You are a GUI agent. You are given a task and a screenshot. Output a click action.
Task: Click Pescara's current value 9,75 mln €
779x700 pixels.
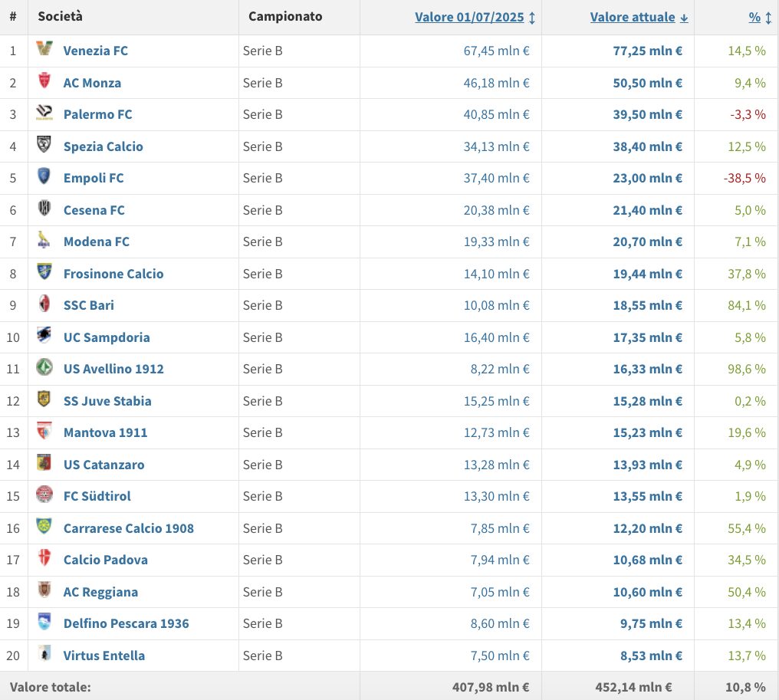651,623
